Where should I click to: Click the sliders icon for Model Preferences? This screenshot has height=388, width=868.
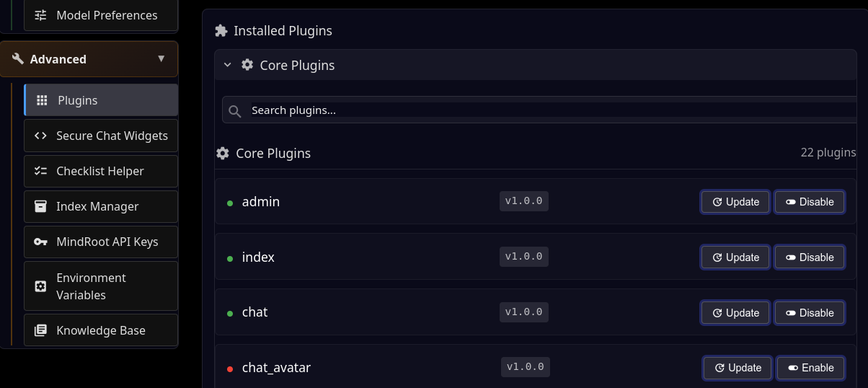[41, 15]
